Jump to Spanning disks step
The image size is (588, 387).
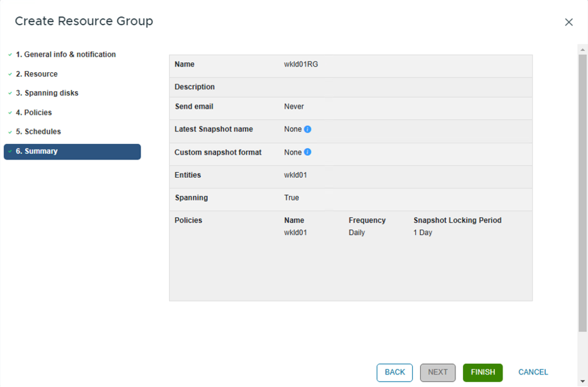47,93
